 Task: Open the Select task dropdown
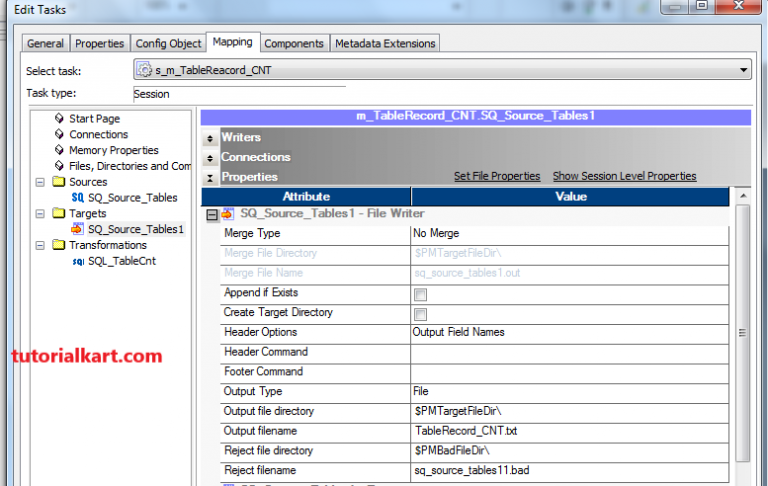point(742,70)
